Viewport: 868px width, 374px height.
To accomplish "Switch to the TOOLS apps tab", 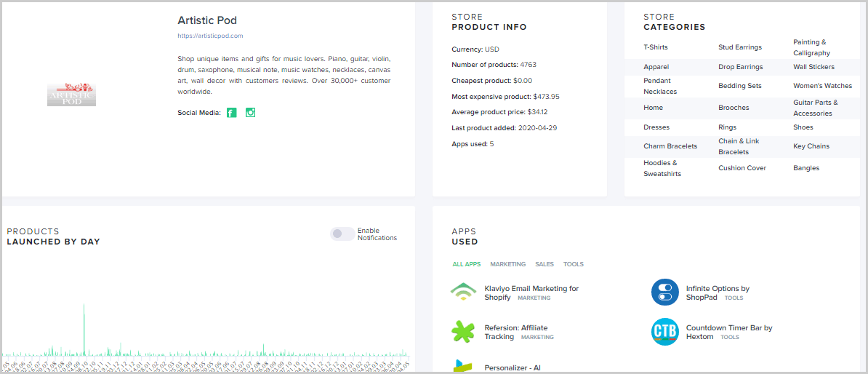I will pyautogui.click(x=573, y=264).
